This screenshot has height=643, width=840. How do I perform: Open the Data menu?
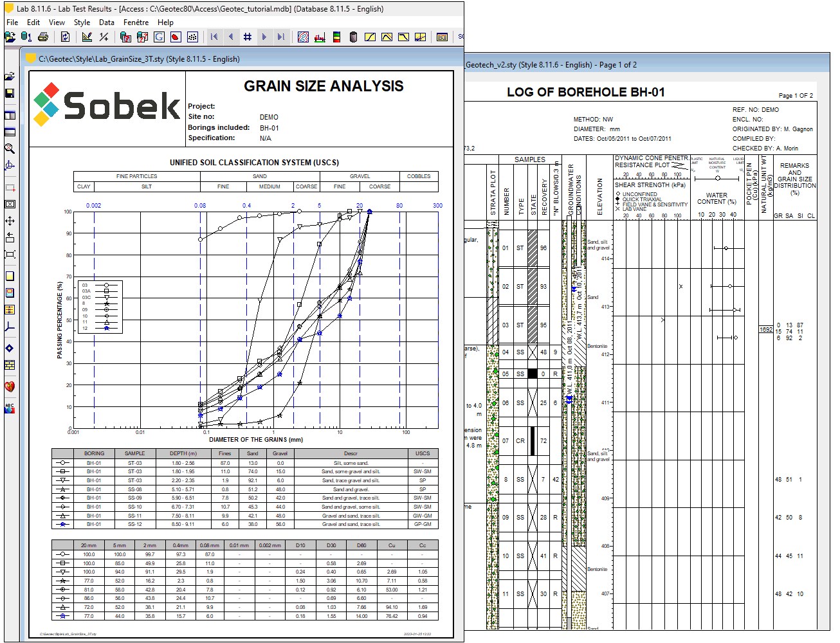point(107,22)
